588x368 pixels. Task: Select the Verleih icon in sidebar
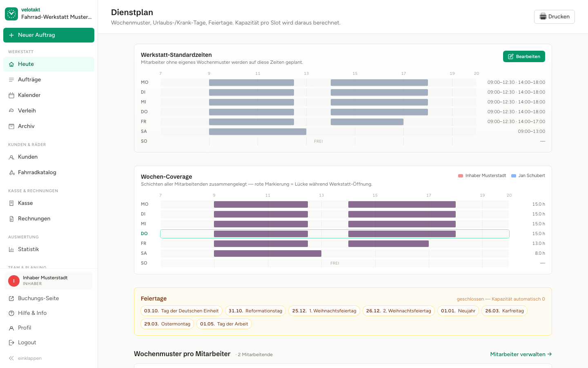11,111
